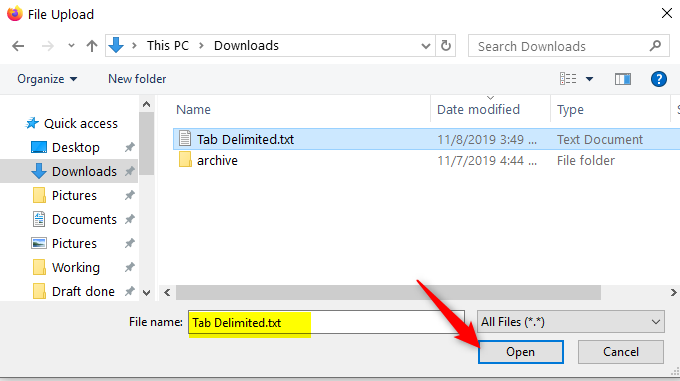Select the archive folder icon
Viewport: 680px width, 381px height.
[185, 160]
